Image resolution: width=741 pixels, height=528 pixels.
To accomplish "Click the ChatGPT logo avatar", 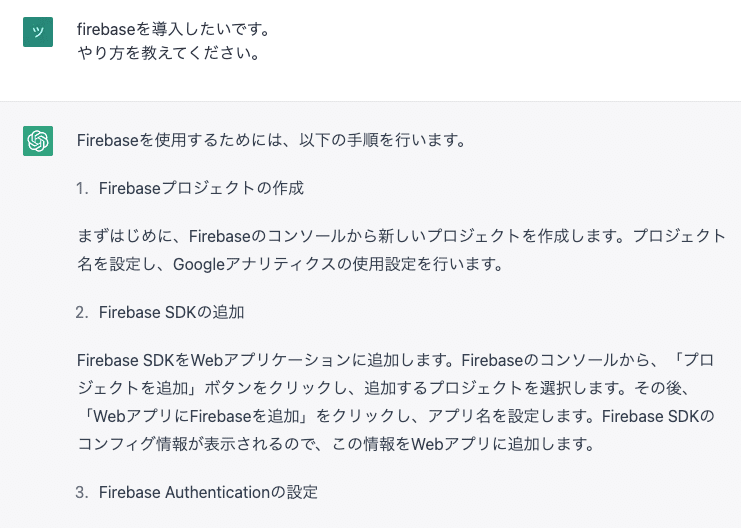I will click(38, 141).
